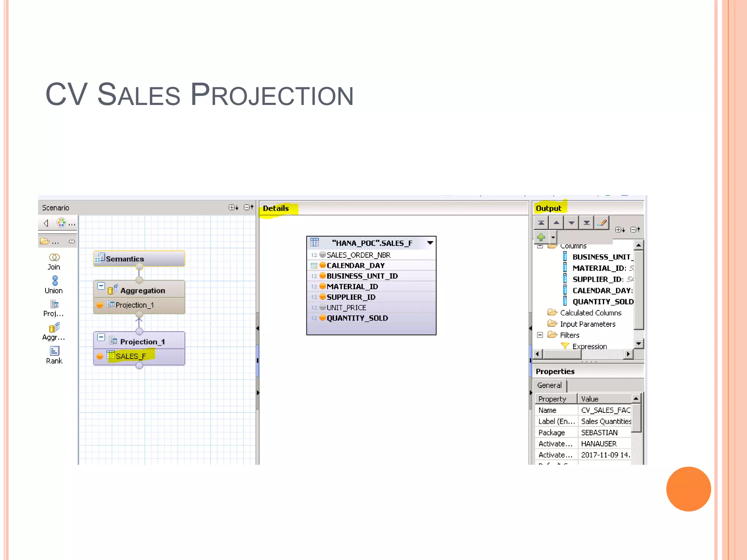Collapse the Filters folder in Output
747x560 pixels.
(540, 335)
